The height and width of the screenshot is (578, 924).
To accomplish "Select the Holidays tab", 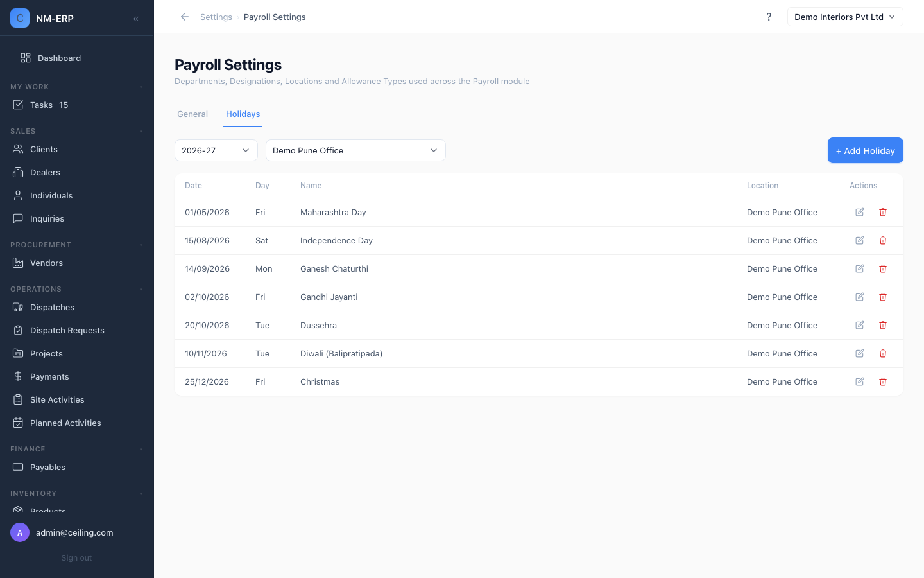I will click(243, 114).
